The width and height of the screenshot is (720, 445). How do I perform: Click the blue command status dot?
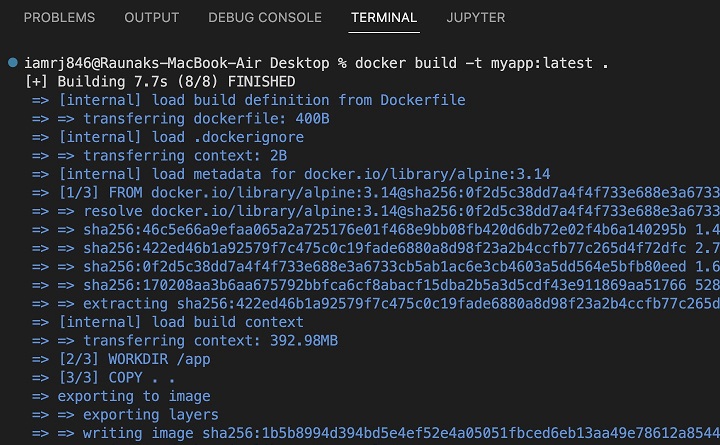point(12,63)
